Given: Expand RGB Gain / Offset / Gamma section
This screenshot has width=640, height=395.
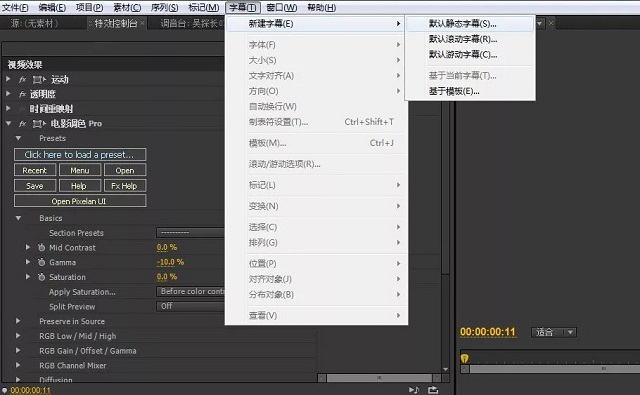Looking at the screenshot, I should [x=18, y=350].
